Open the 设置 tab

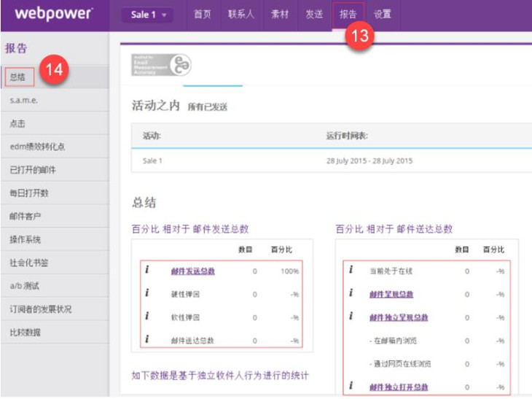click(383, 15)
